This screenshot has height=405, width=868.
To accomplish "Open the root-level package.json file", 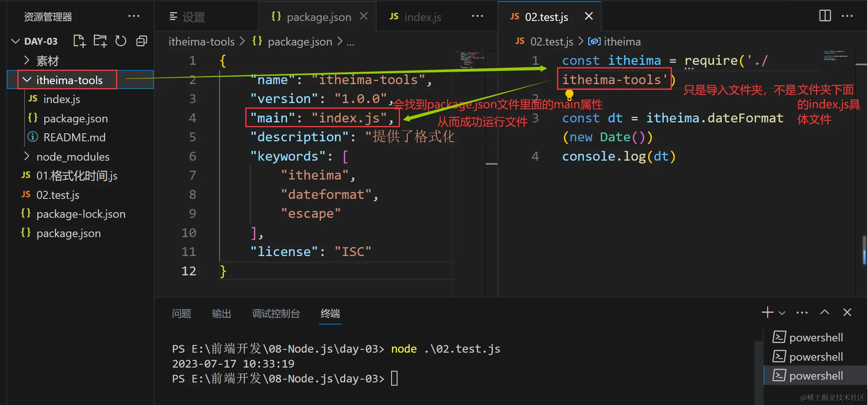I will tap(68, 233).
